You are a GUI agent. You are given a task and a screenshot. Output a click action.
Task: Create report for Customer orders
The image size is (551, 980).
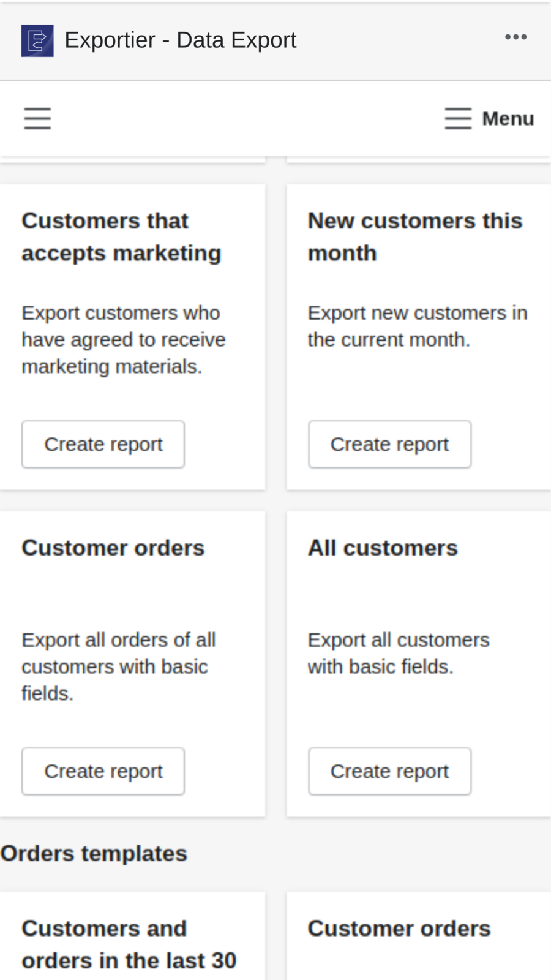coord(102,771)
